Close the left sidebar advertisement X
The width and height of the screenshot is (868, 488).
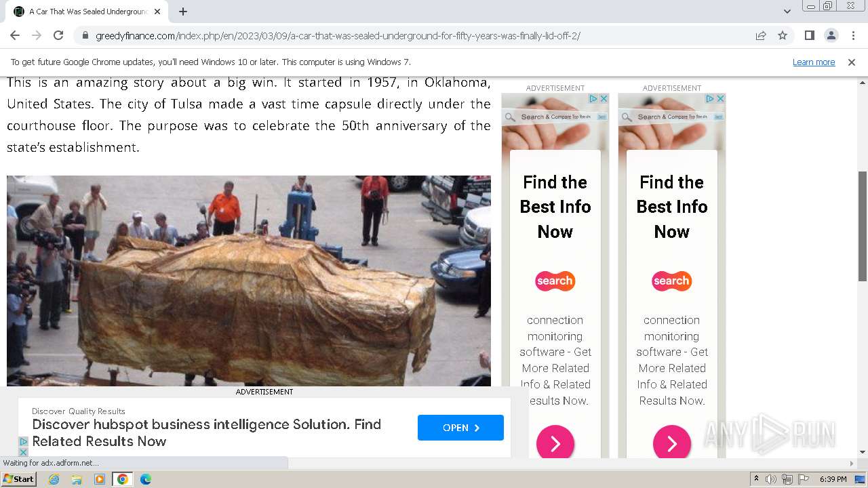[604, 99]
